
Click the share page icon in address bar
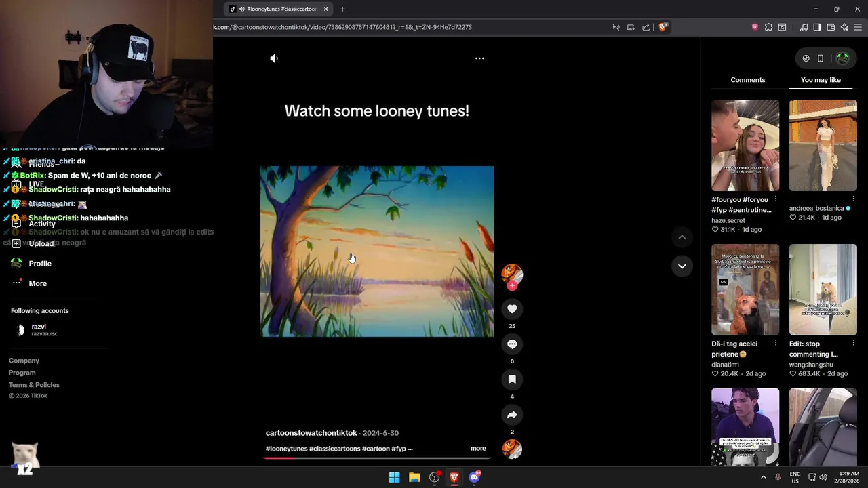pos(646,27)
